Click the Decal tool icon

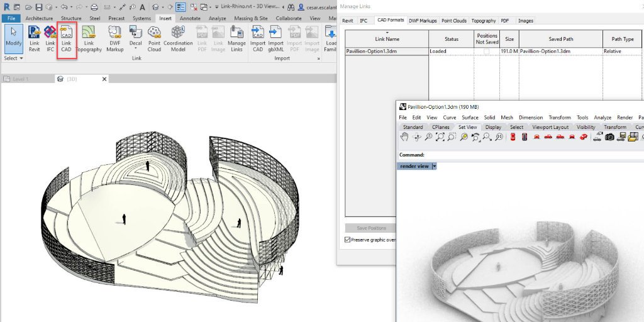(x=136, y=32)
